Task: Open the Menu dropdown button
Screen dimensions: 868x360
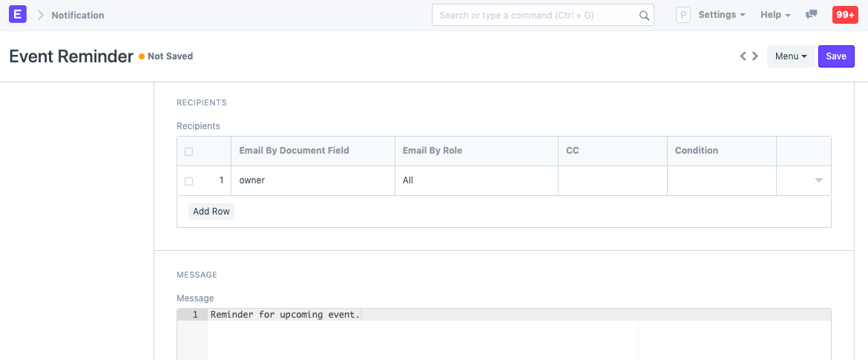Action: (x=790, y=56)
